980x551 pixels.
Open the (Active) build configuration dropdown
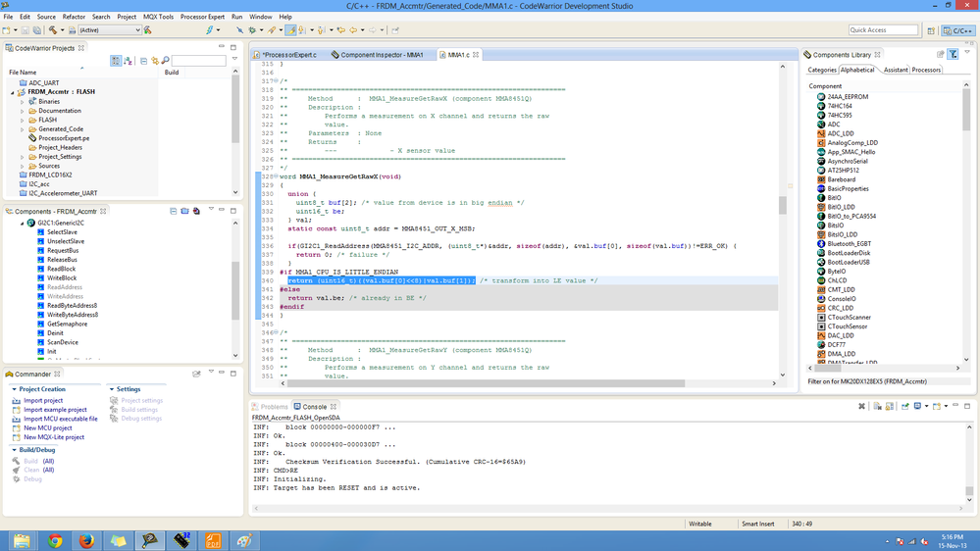[x=109, y=30]
